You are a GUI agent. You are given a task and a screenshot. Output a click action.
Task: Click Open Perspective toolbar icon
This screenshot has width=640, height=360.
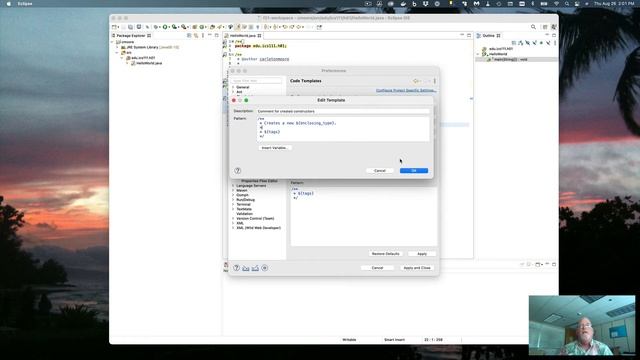pyautogui.click(x=545, y=27)
